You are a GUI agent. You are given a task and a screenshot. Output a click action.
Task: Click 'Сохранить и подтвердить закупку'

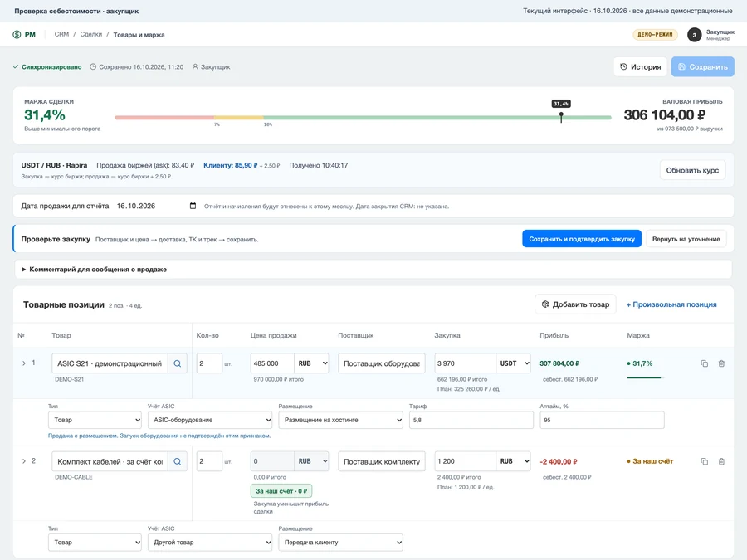point(582,239)
